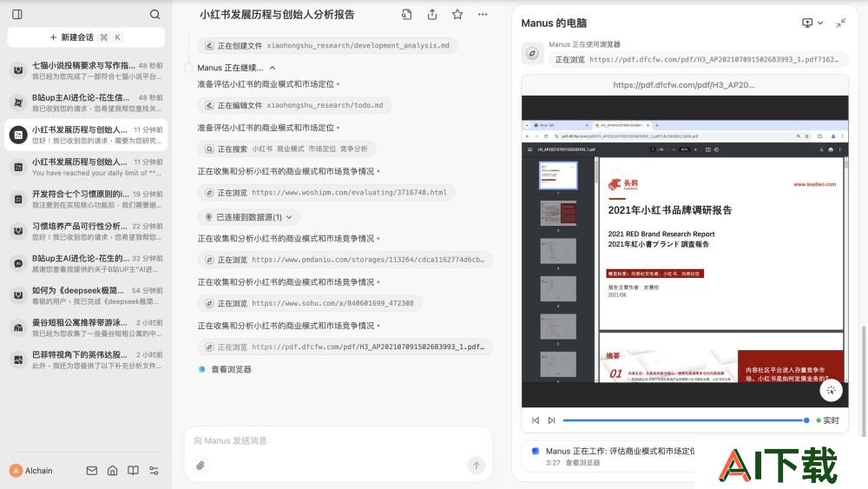Click the PDF viewer hamburger menu icon
Viewport: 868px width, 489px height.
click(x=529, y=149)
